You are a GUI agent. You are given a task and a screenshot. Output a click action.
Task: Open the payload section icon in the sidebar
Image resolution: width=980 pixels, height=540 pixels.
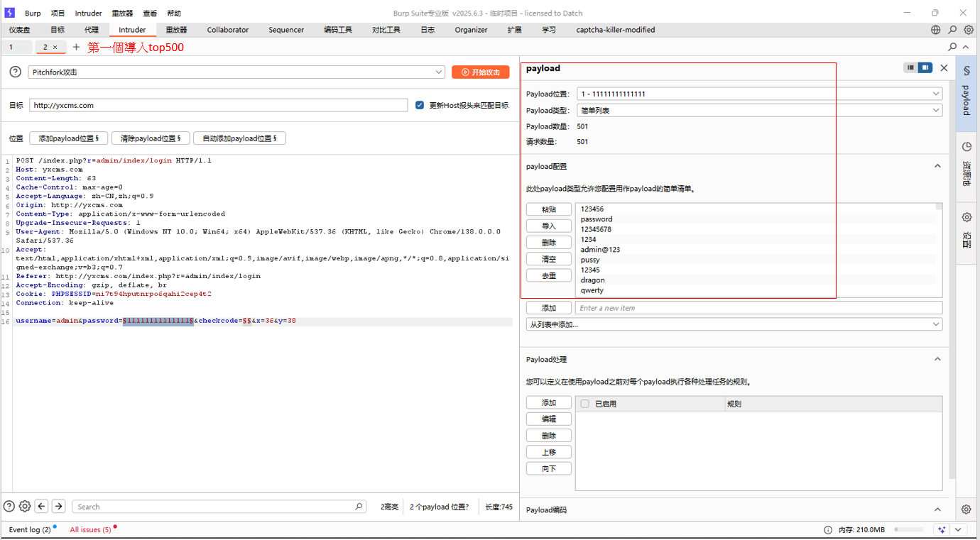967,72
